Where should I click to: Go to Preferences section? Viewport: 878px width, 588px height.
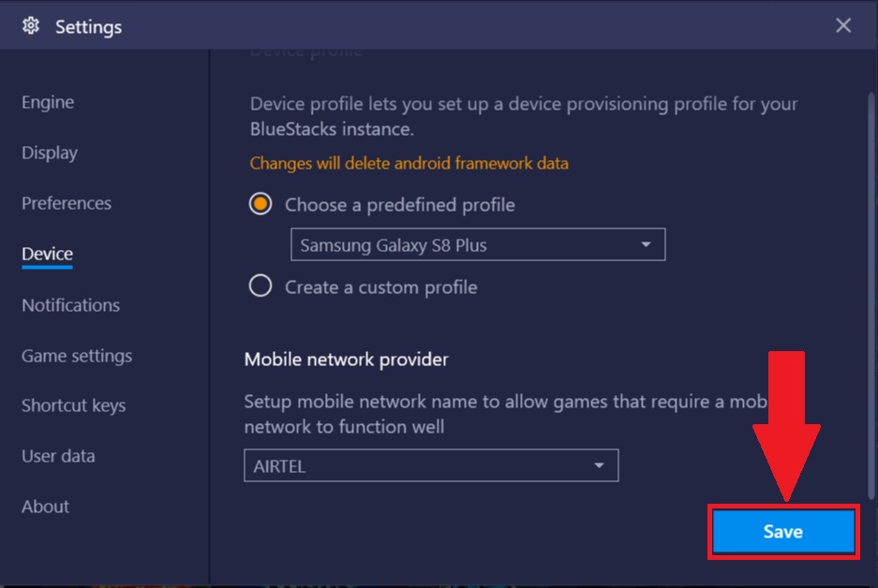click(x=67, y=203)
